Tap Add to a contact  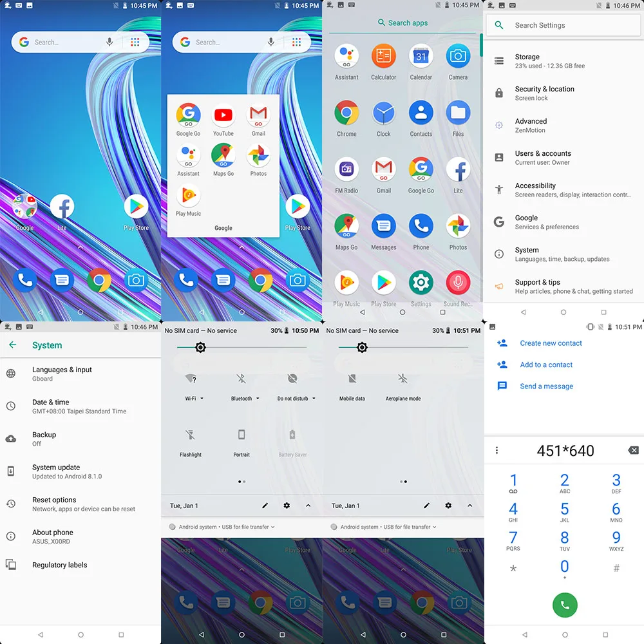click(546, 365)
